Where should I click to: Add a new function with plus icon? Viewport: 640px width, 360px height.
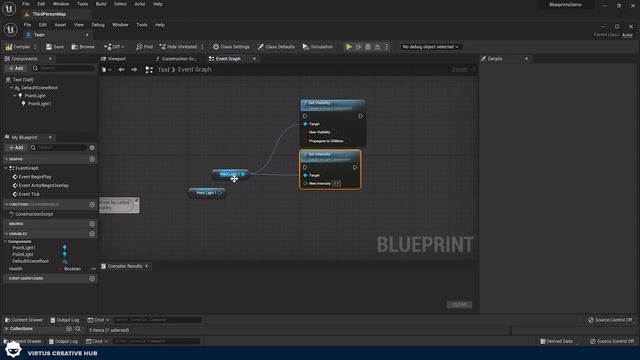pos(92,204)
